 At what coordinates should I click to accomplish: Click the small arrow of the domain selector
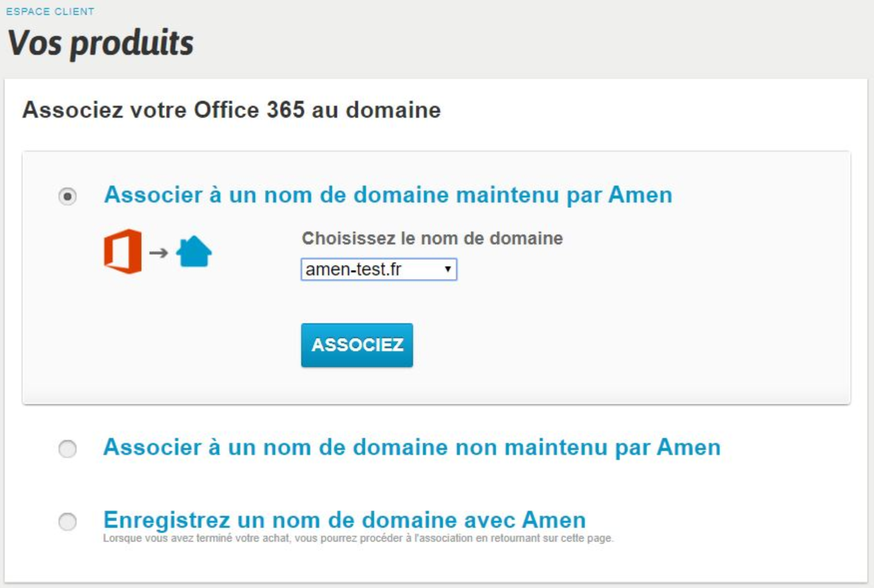point(447,269)
